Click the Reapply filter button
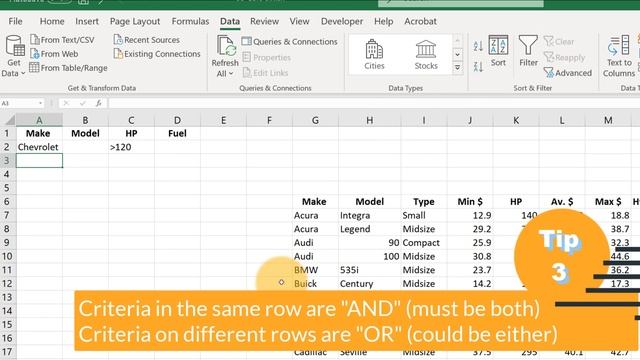Screen dimensions: 640x360 [x=564, y=58]
